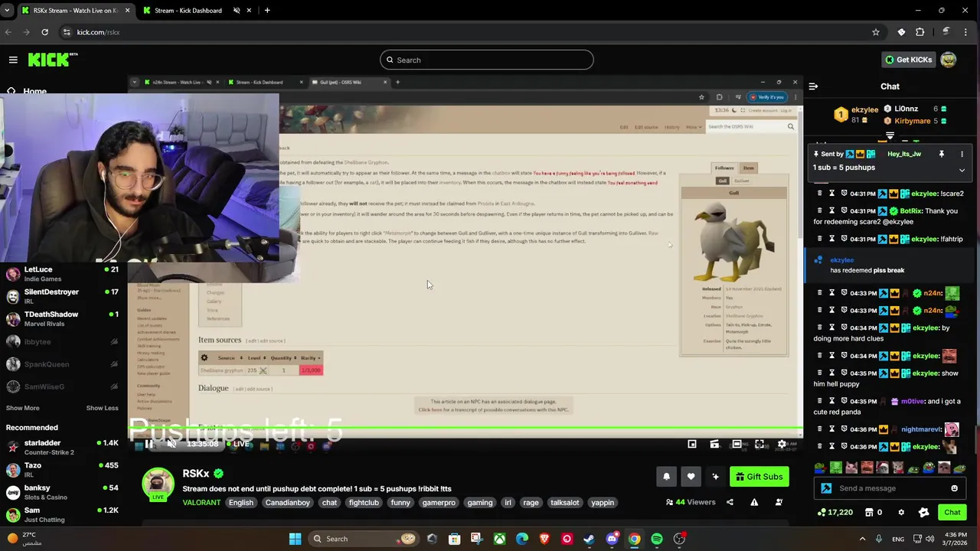The image size is (980, 551).
Task: Toggle theater mode on the player
Action: tap(737, 444)
